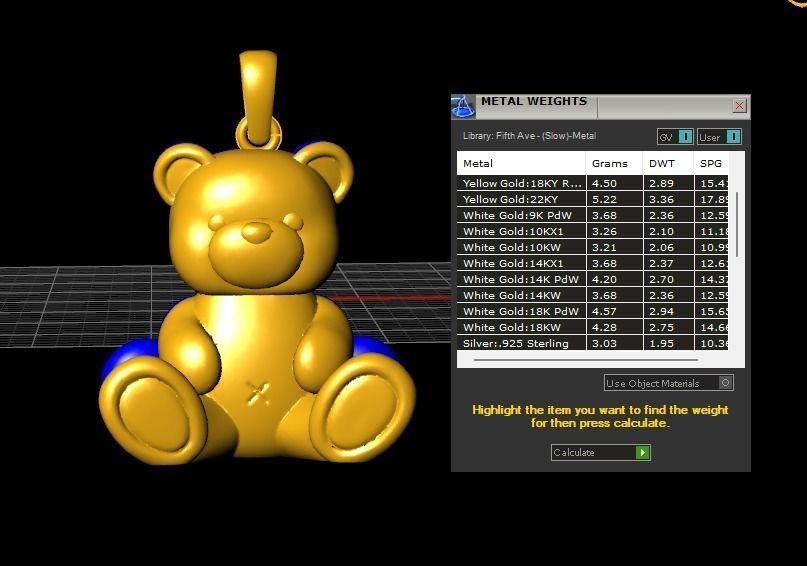
Task: Click the 2.94 DWT value
Action: pyautogui.click(x=661, y=311)
